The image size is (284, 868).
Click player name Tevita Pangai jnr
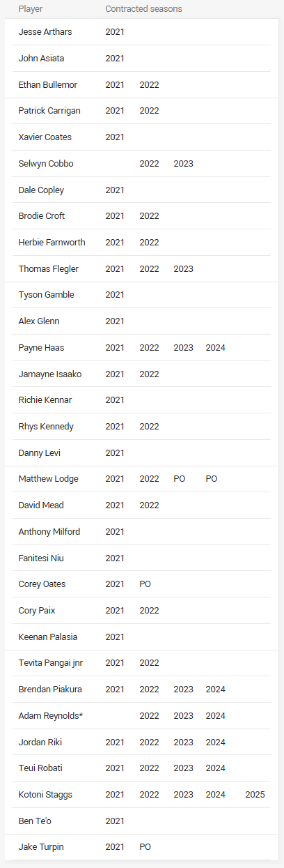click(x=51, y=663)
